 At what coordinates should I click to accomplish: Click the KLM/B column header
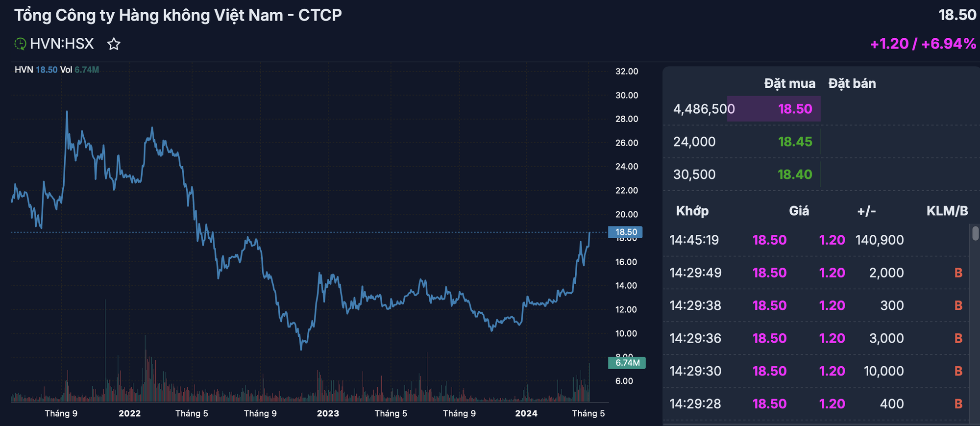point(947,211)
